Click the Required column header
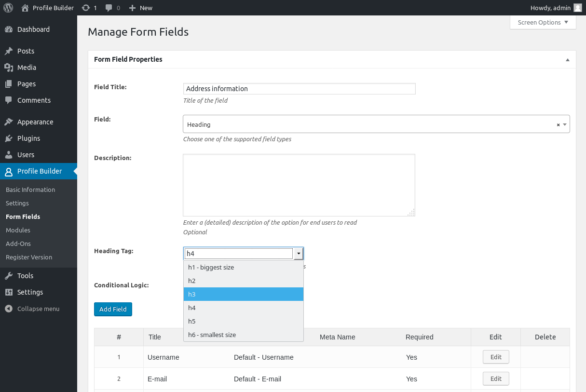586x392 pixels. 419,337
